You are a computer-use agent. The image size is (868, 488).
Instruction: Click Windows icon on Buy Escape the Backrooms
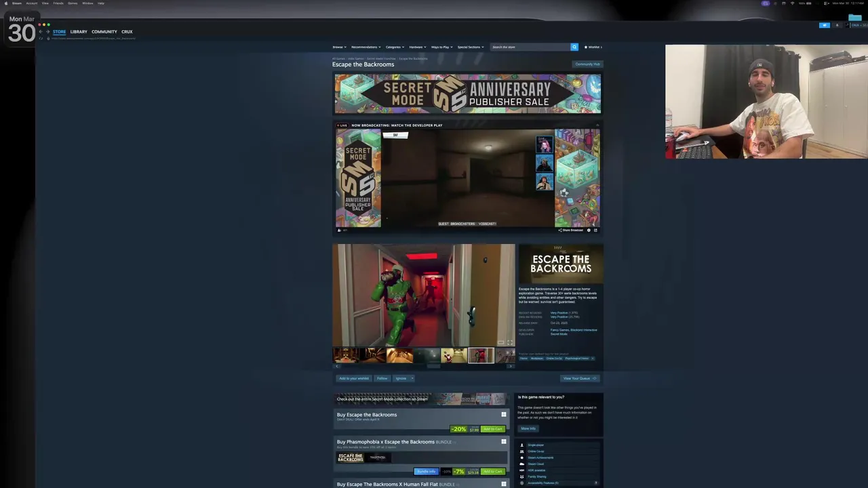coord(504,414)
